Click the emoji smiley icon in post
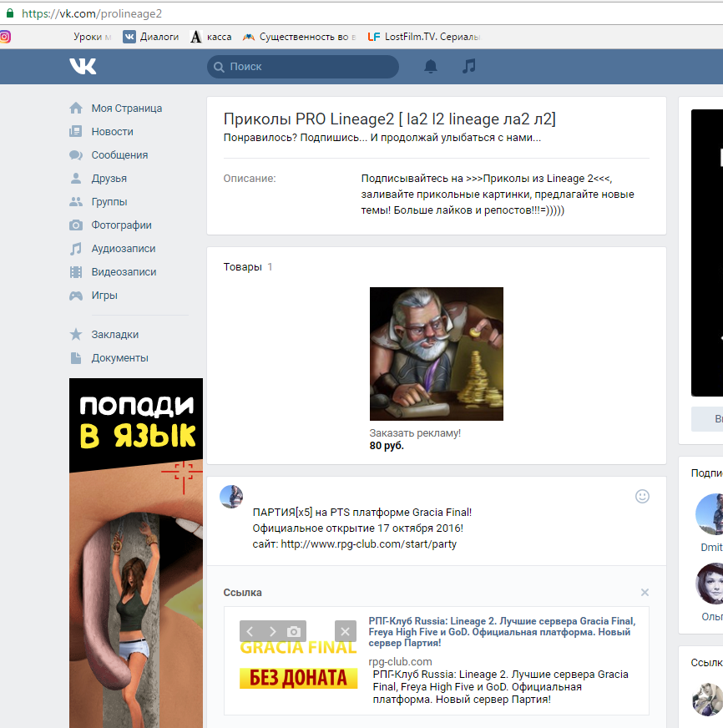 point(642,496)
